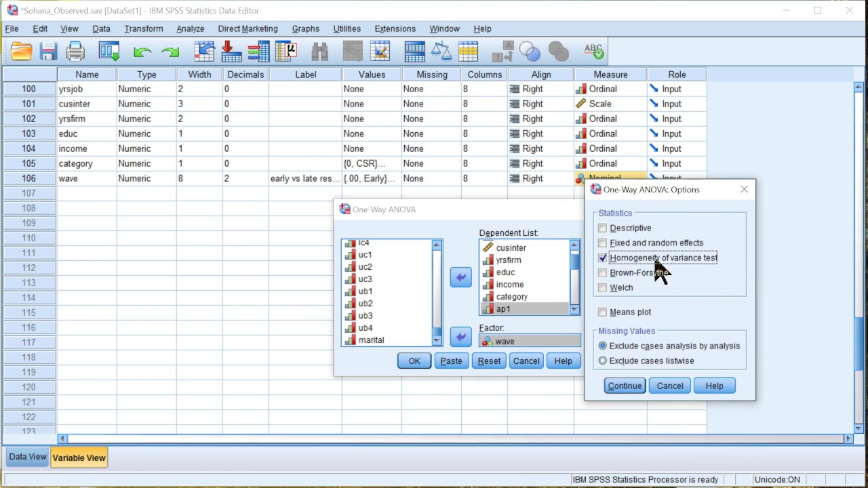Run descriptive statistics mu icon

click(x=286, y=52)
